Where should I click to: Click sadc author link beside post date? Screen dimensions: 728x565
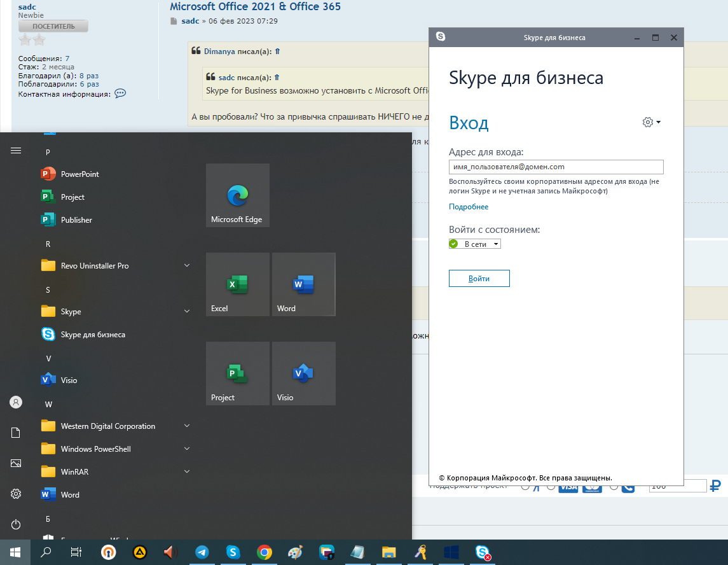190,21
